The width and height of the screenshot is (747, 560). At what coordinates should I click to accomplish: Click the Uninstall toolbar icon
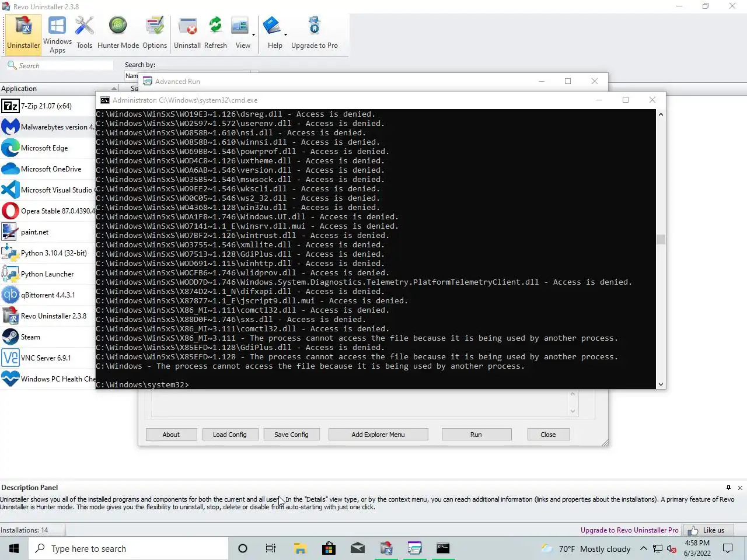pos(187,34)
